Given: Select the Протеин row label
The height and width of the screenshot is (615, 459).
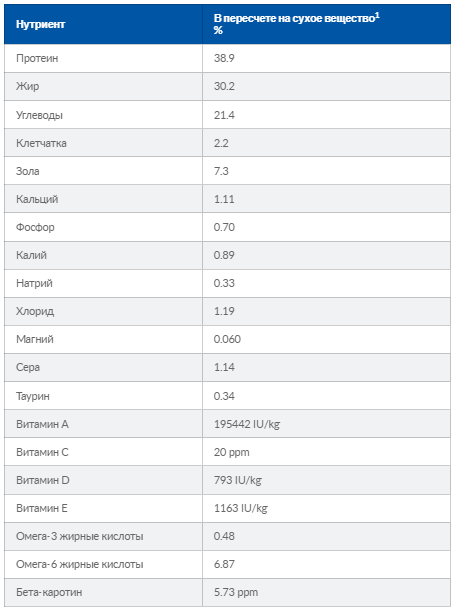Looking at the screenshot, I should coord(37,58).
